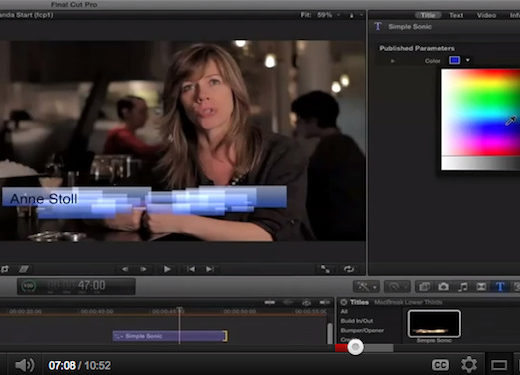Toggle skimming in the timeline
520x375 pixels.
pos(270,302)
